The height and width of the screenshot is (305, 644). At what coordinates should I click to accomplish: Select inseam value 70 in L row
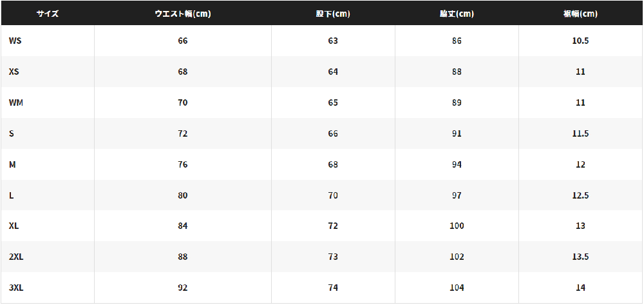pyautogui.click(x=333, y=195)
